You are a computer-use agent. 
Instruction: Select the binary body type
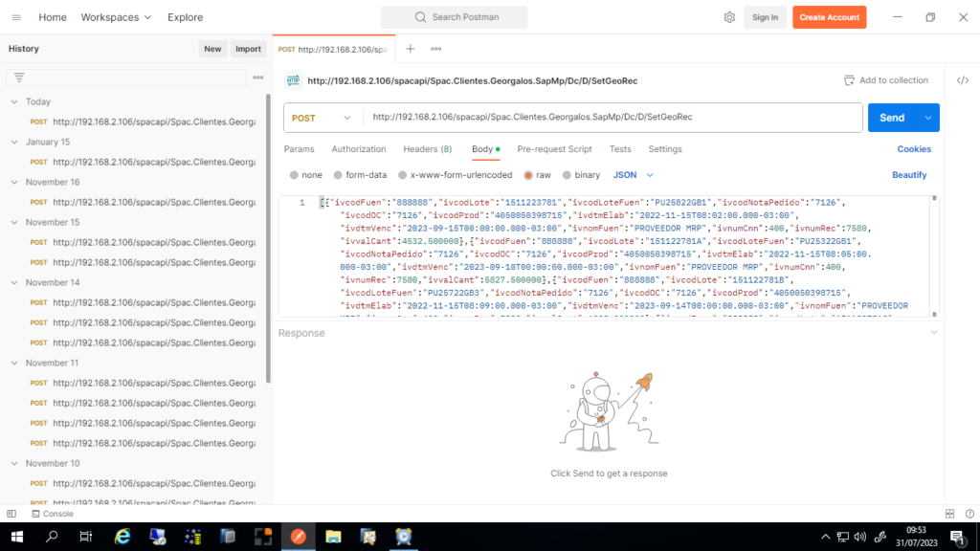(567, 176)
